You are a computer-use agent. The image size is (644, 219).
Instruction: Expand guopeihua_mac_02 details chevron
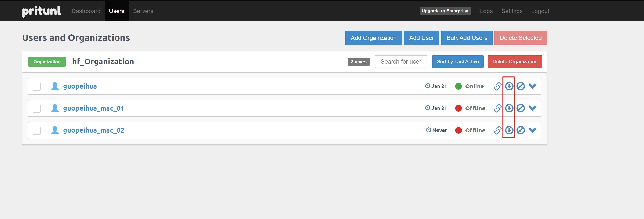coord(532,130)
